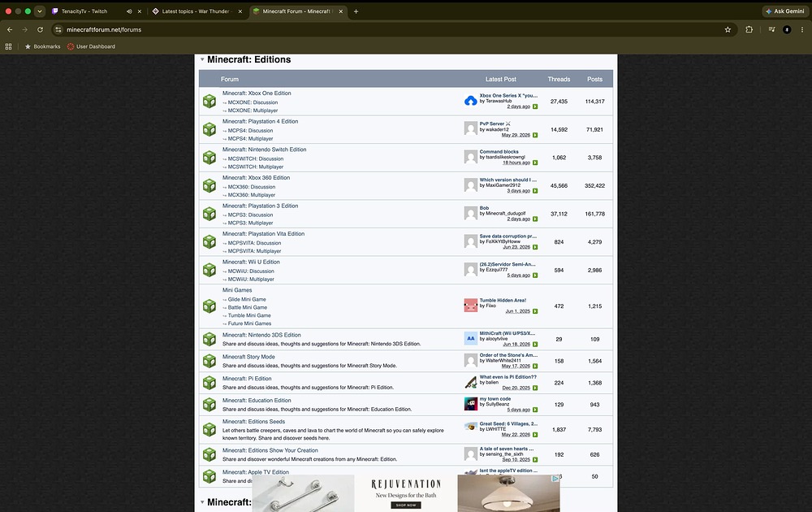Open the Chrome profile avatar
Image resolution: width=812 pixels, height=512 pixels.
pyautogui.click(x=787, y=29)
